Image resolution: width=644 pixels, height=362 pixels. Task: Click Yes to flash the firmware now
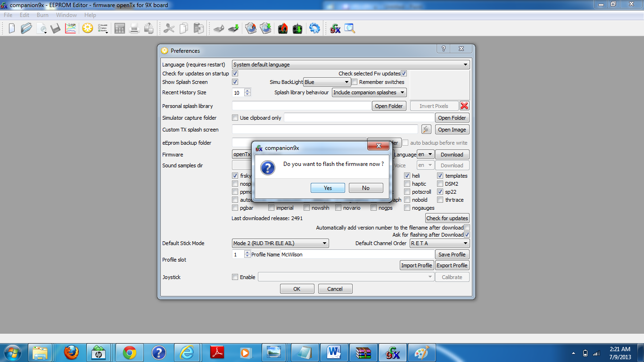click(x=328, y=188)
